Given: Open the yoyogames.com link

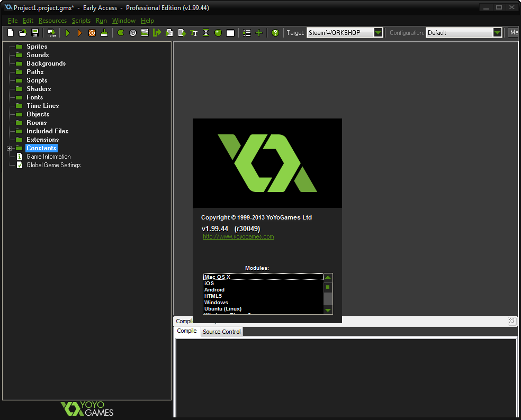Looking at the screenshot, I should click(x=238, y=237).
